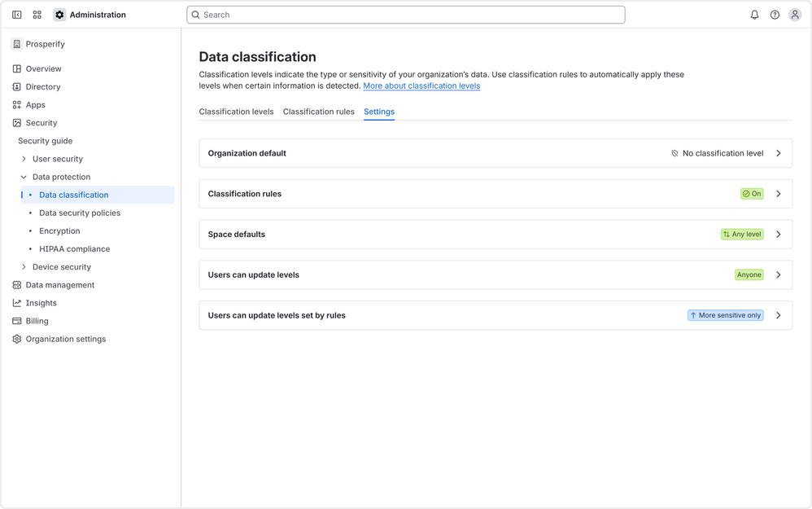Open Users can update levels set by rules chevron

(779, 315)
